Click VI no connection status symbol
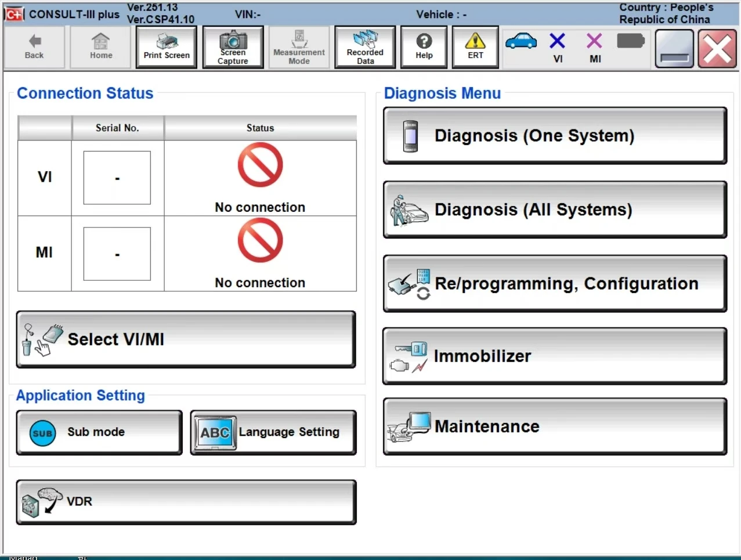 click(260, 165)
